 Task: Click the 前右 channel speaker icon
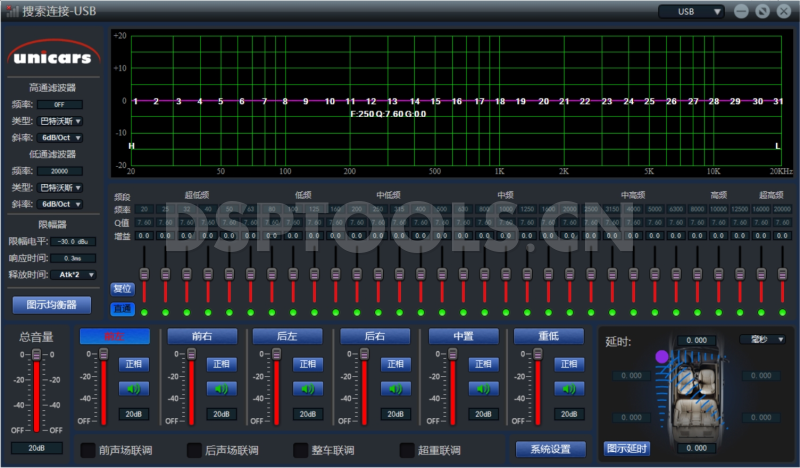[x=221, y=389]
